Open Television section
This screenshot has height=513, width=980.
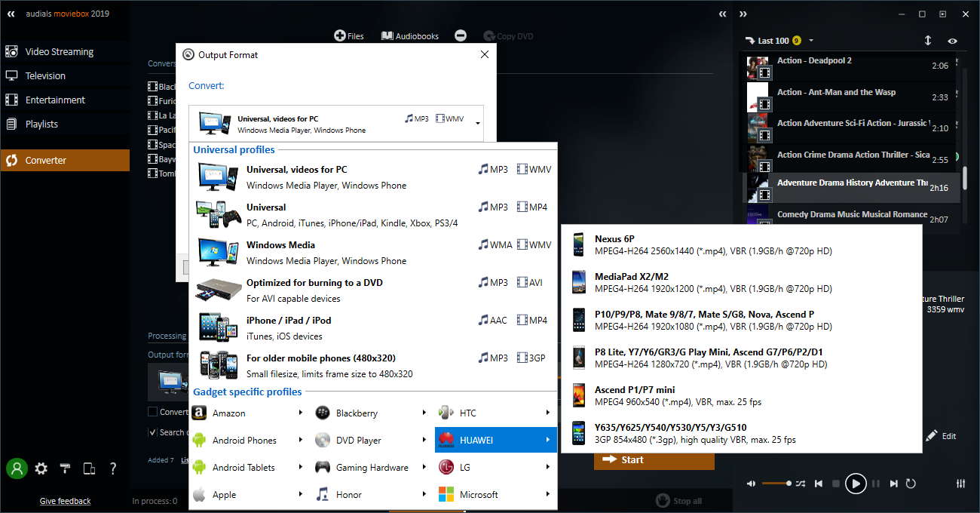tap(65, 76)
